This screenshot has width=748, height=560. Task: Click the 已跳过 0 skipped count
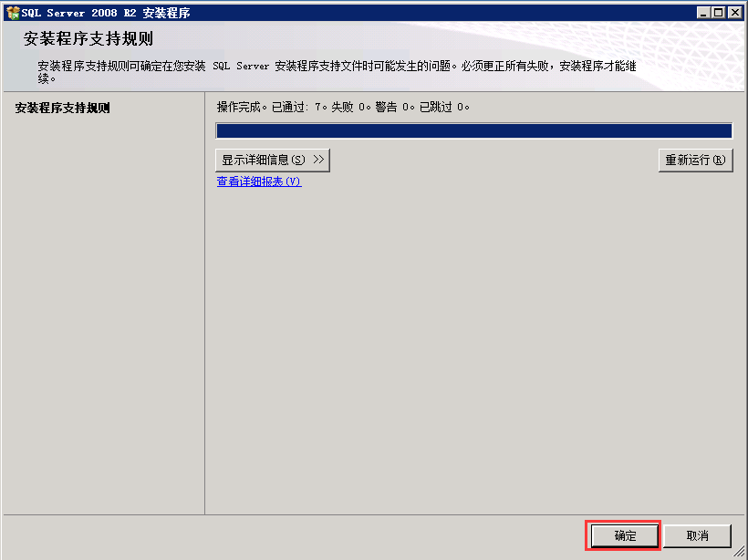(443, 108)
